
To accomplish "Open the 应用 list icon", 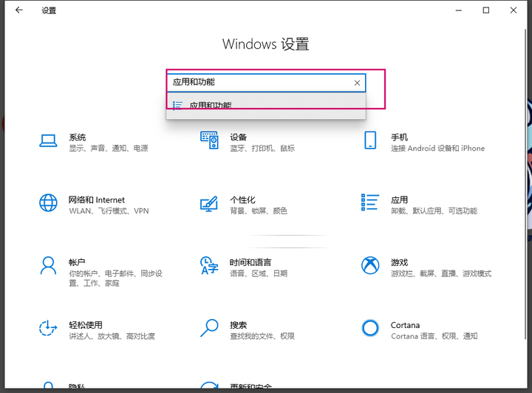I will click(x=370, y=202).
